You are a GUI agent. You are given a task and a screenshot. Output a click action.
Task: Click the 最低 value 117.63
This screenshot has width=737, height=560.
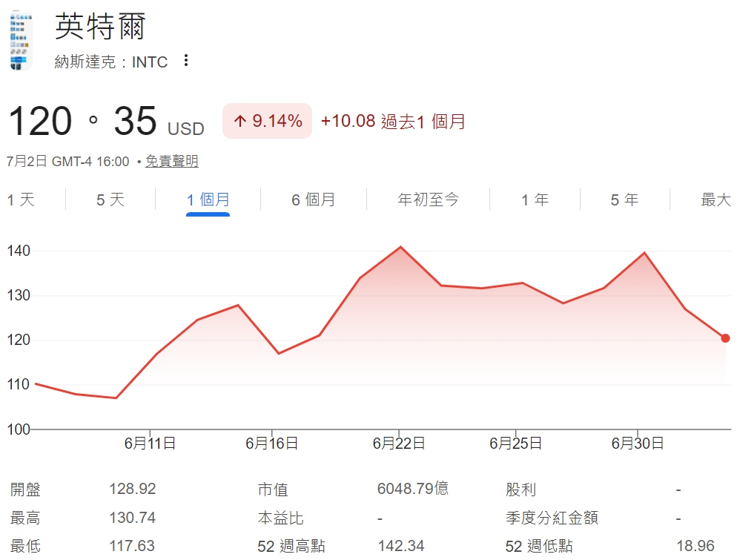132,546
